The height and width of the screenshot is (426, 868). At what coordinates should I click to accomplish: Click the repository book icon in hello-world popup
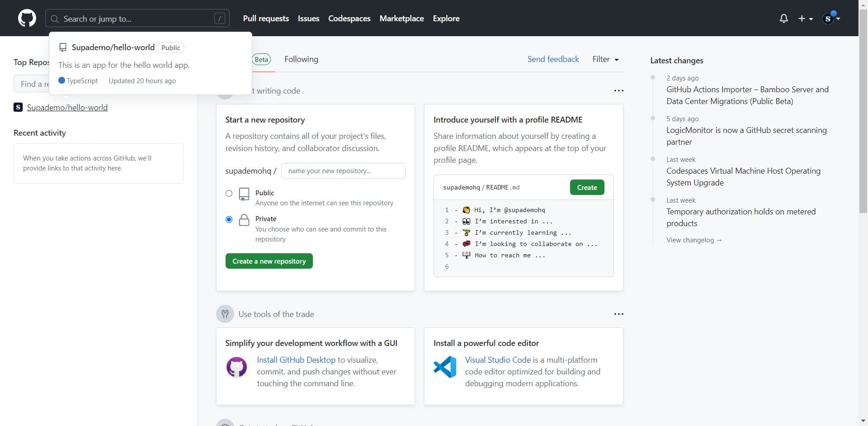[x=62, y=47]
